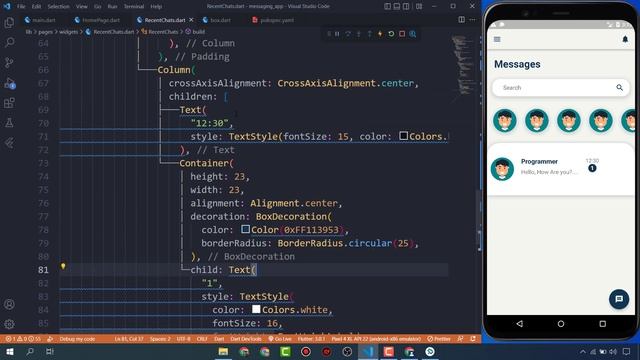The image size is (640, 360).
Task: Toggle the bottom panel layout button
Action: 397,6
